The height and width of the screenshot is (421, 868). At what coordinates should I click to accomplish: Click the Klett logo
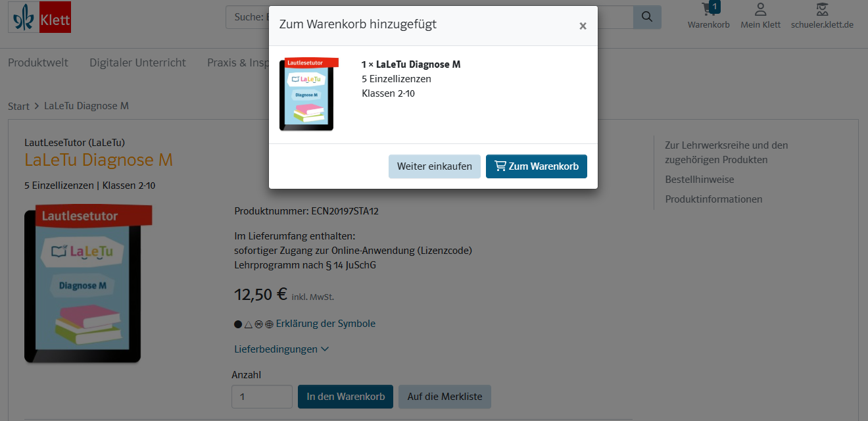pyautogui.click(x=39, y=18)
